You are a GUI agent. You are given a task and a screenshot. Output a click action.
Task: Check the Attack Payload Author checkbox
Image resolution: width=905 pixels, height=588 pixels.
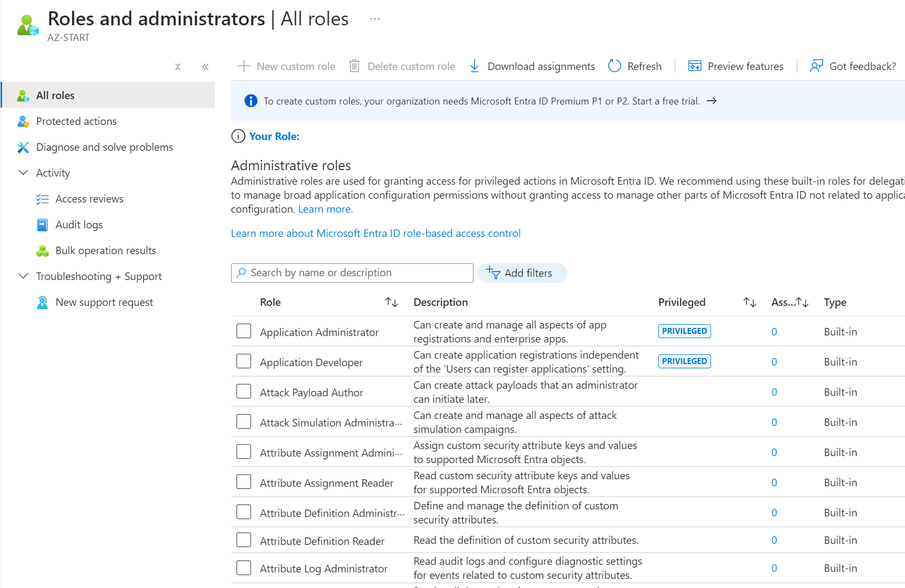[244, 391]
